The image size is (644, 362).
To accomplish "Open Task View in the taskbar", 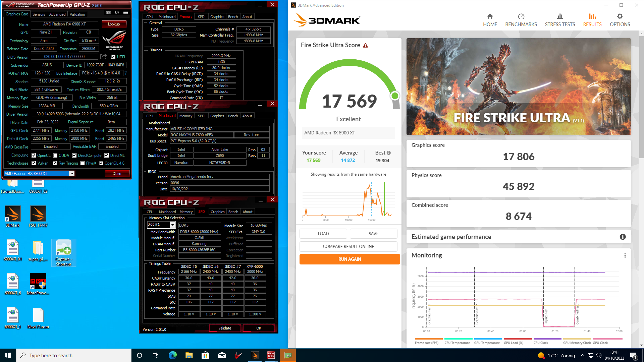I will (x=155, y=355).
